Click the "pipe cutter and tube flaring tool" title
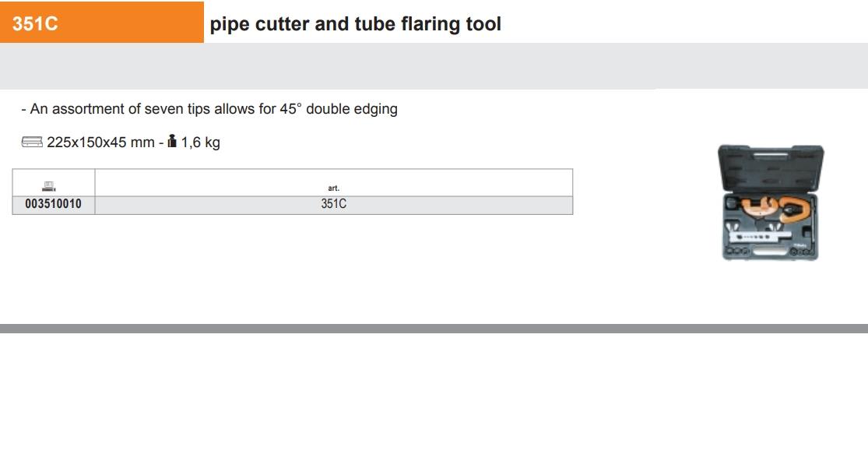 click(x=356, y=24)
